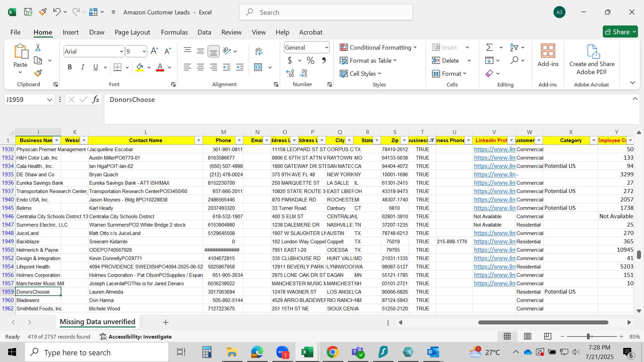Click the Search box in title bar
The width and height of the screenshot is (644, 362).
point(326,12)
